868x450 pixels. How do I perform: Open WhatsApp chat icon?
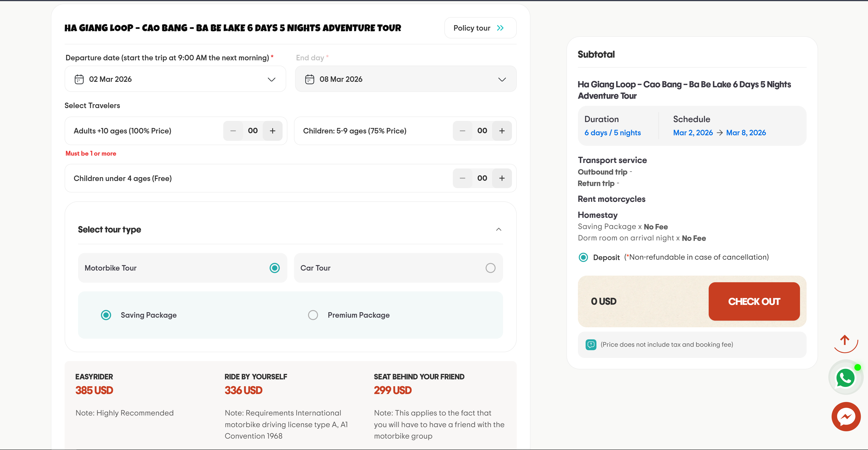(x=845, y=378)
